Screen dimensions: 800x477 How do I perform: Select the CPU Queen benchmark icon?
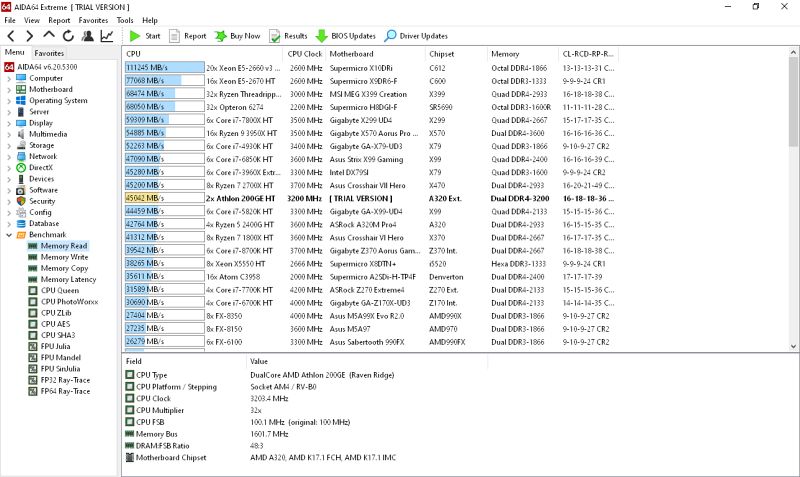coord(33,291)
